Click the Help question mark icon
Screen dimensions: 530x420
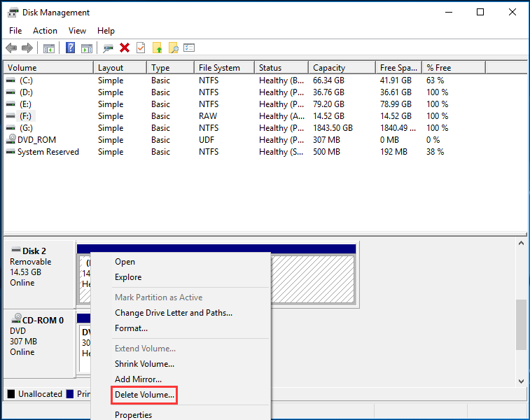pos(71,48)
